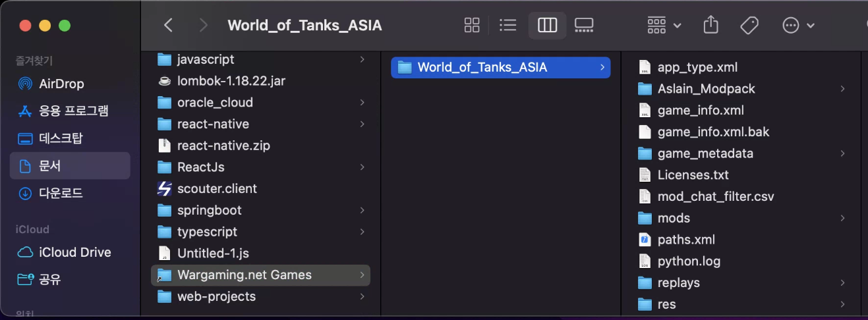
Task: Switch to column view
Action: point(547,25)
